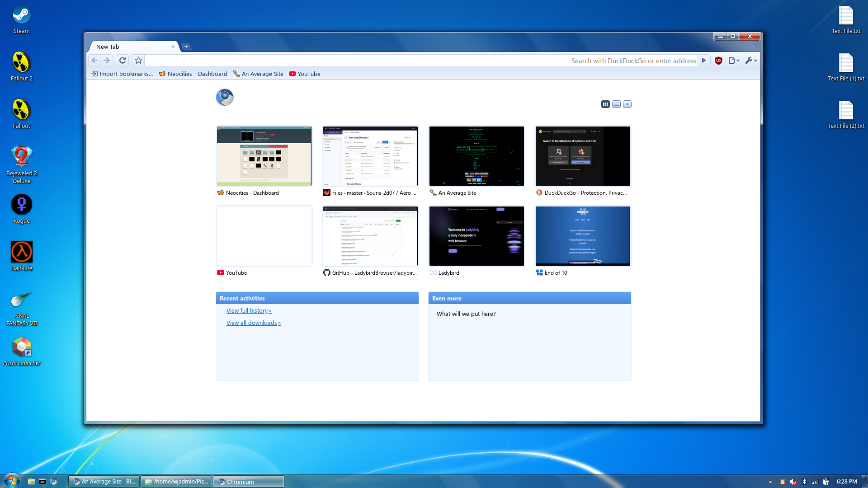The image size is (868, 488).
Task: Click the address search field
Action: click(x=420, y=61)
